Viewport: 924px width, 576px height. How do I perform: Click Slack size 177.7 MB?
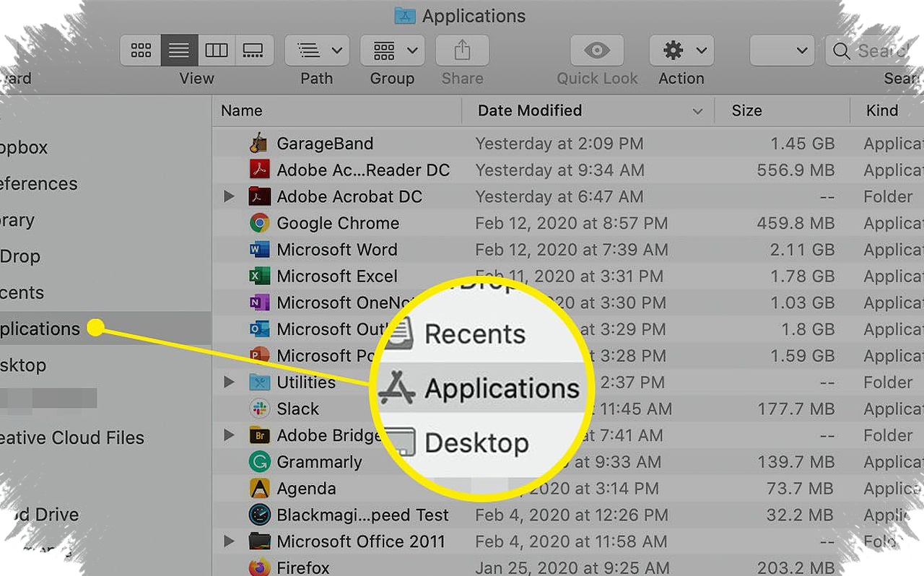click(x=796, y=409)
